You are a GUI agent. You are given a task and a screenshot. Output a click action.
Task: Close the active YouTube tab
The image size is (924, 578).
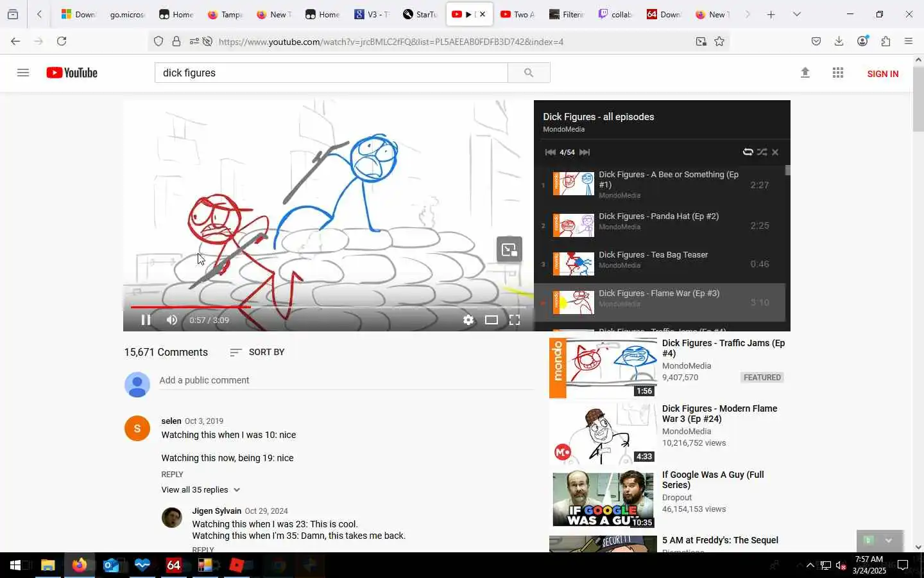click(x=483, y=14)
